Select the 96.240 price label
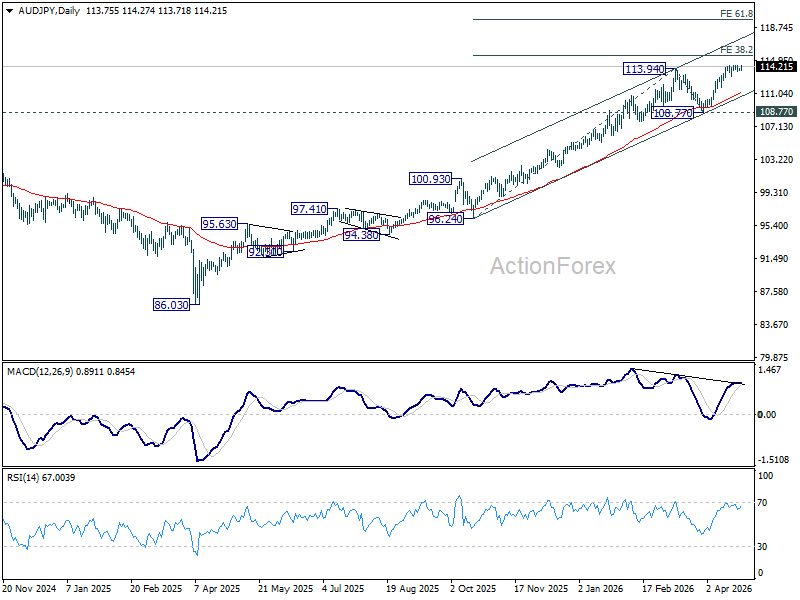Image resolution: width=800 pixels, height=600 pixels. 445,219
